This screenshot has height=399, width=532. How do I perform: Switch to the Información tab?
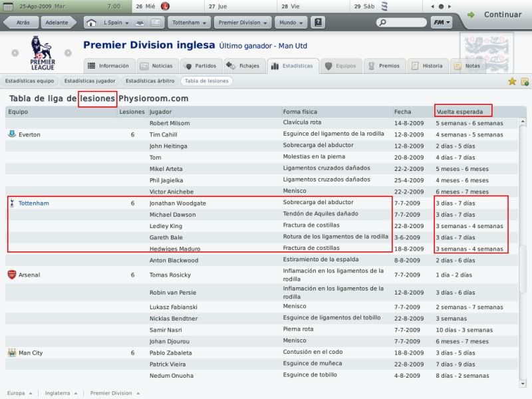(x=109, y=66)
